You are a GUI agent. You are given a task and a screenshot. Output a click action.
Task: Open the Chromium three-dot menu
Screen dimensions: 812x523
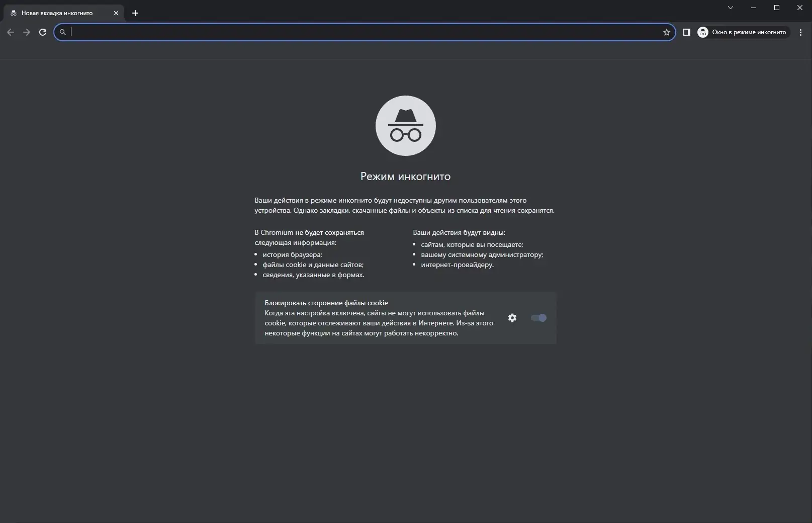800,32
